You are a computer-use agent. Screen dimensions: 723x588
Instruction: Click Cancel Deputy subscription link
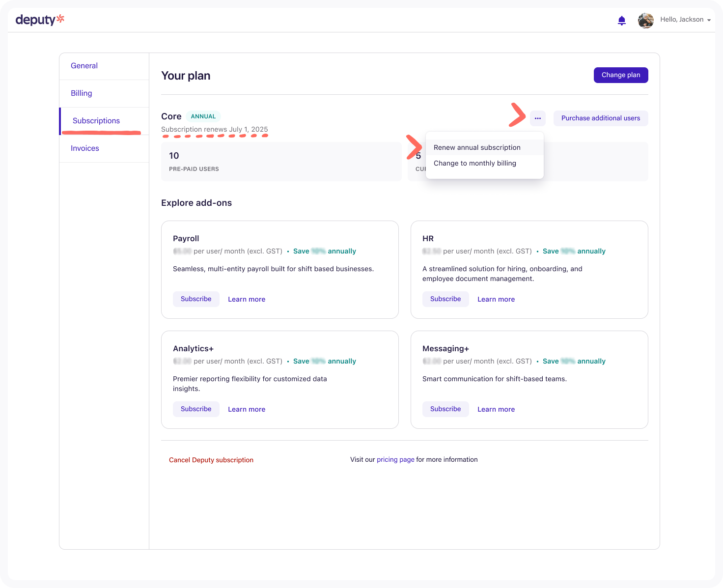click(211, 460)
